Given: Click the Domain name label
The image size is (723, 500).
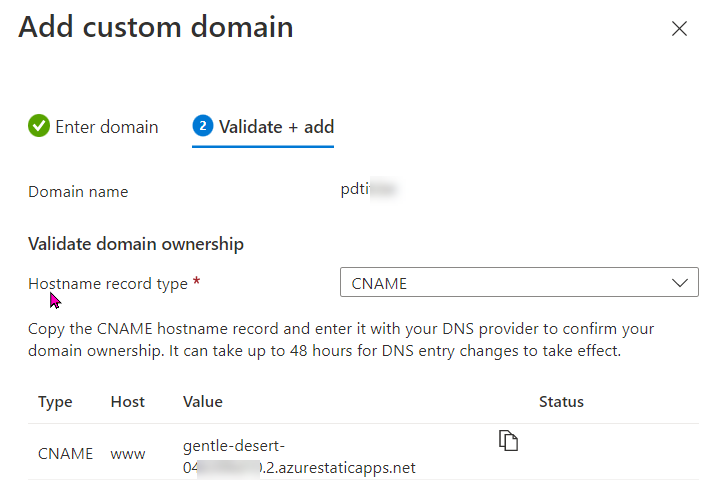Looking at the screenshot, I should 78,192.
